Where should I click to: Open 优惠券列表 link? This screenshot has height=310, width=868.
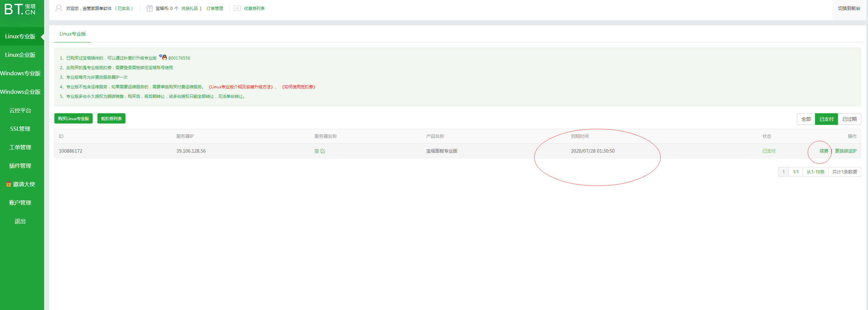click(x=254, y=8)
